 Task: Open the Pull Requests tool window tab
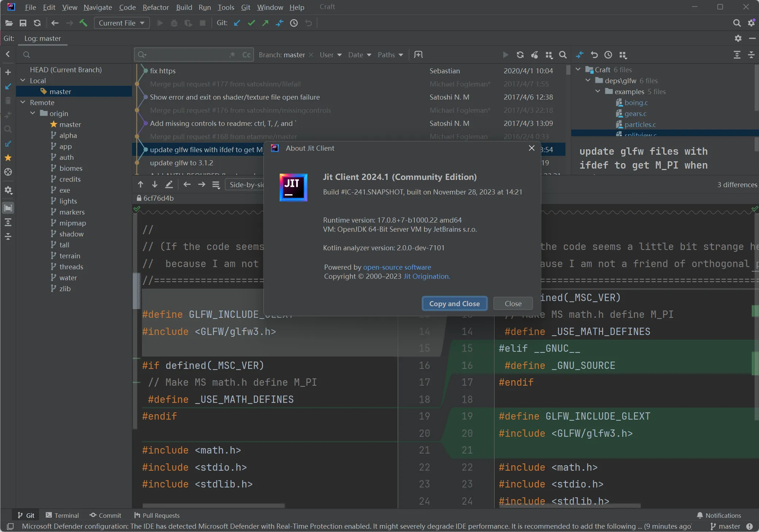[x=157, y=515]
